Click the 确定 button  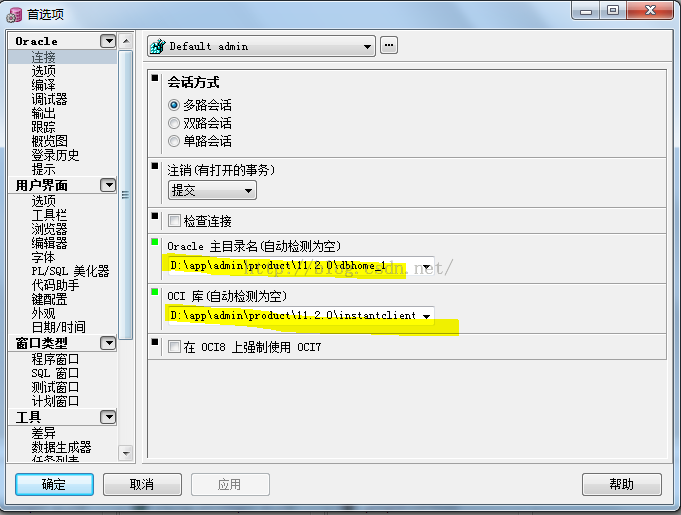[54, 484]
